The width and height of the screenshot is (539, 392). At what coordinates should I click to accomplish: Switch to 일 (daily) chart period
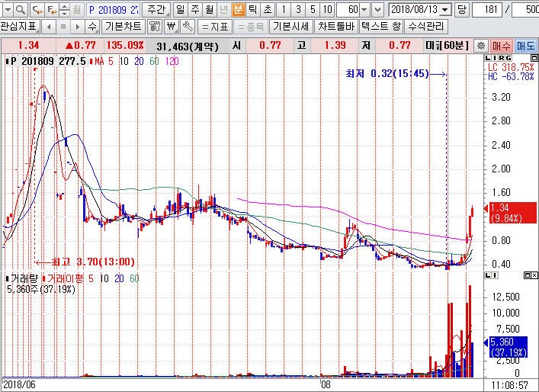(x=179, y=10)
